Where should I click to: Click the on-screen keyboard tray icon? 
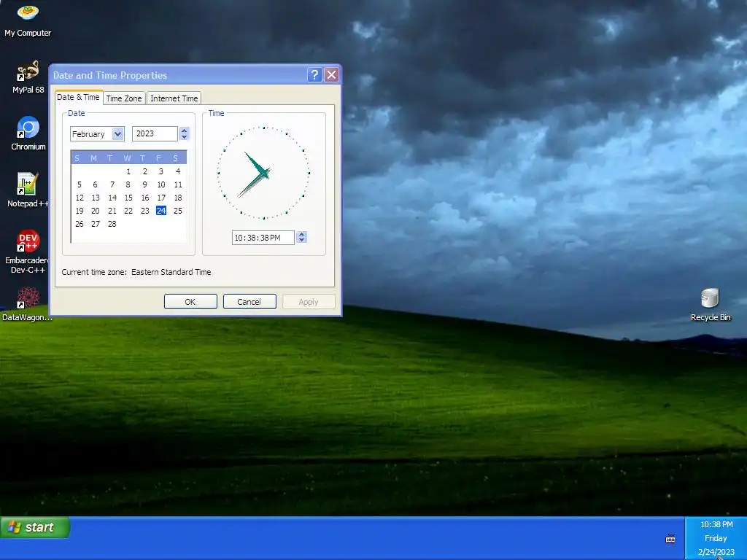(x=670, y=539)
